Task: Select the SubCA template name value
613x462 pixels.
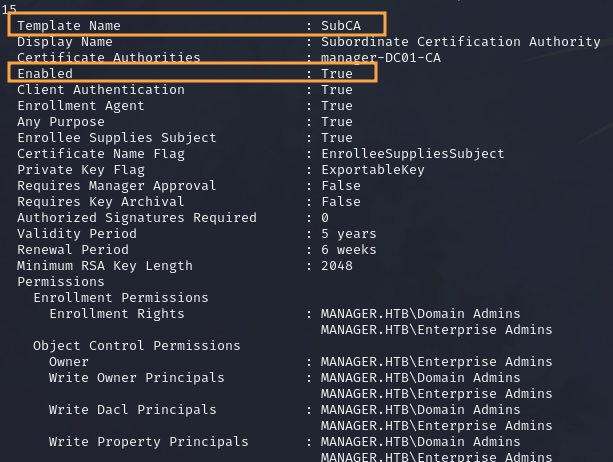Action: (x=341, y=26)
